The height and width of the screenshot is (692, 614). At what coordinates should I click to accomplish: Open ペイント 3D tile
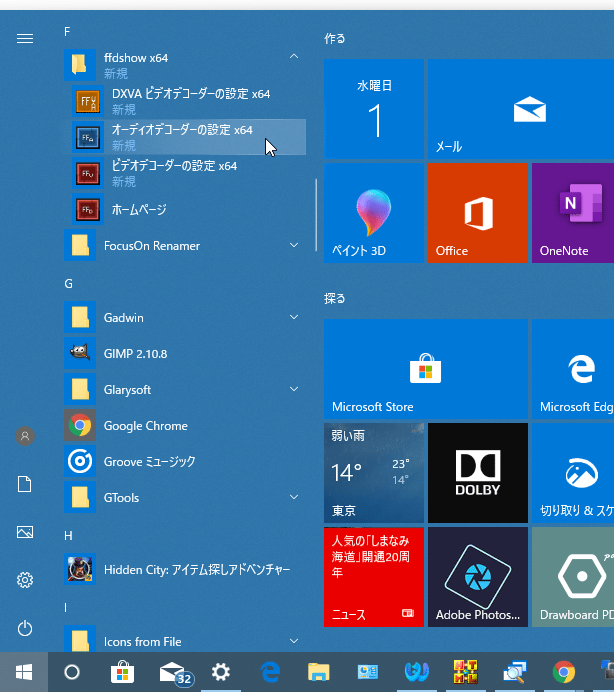coord(374,213)
